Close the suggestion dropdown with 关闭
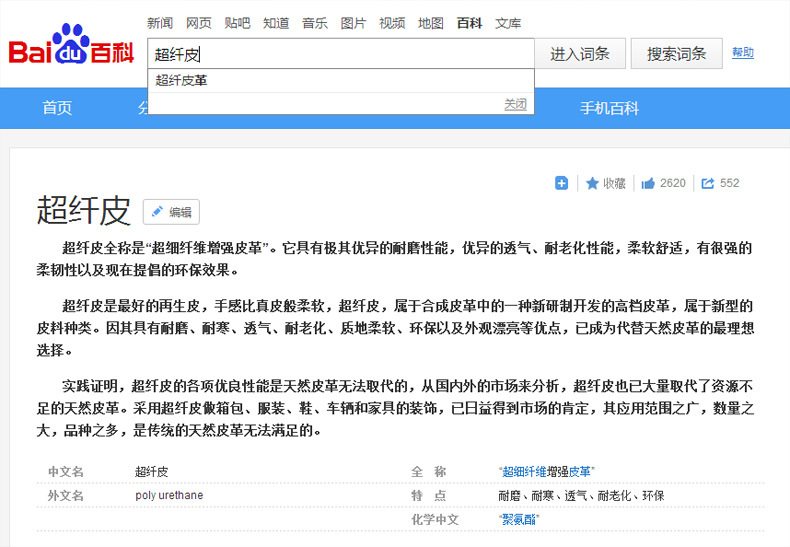Image resolution: width=790 pixels, height=547 pixels. point(515,104)
